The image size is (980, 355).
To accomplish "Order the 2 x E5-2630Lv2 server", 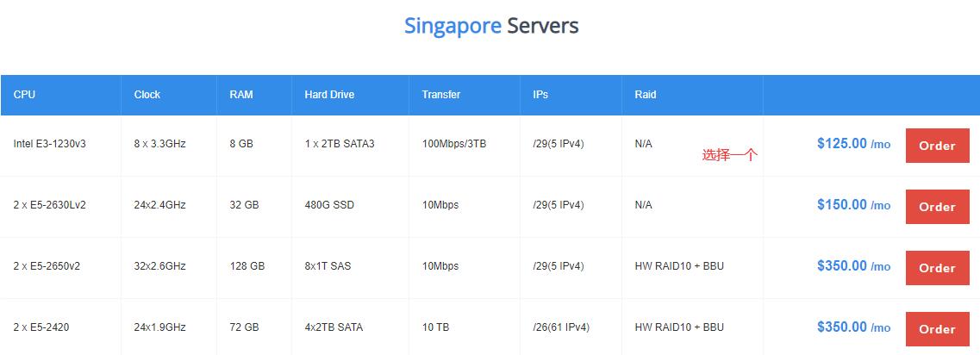I will click(937, 207).
